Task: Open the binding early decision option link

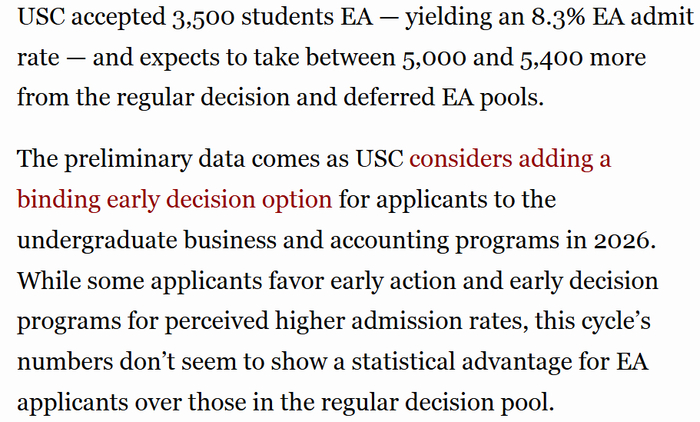Action: [174, 198]
